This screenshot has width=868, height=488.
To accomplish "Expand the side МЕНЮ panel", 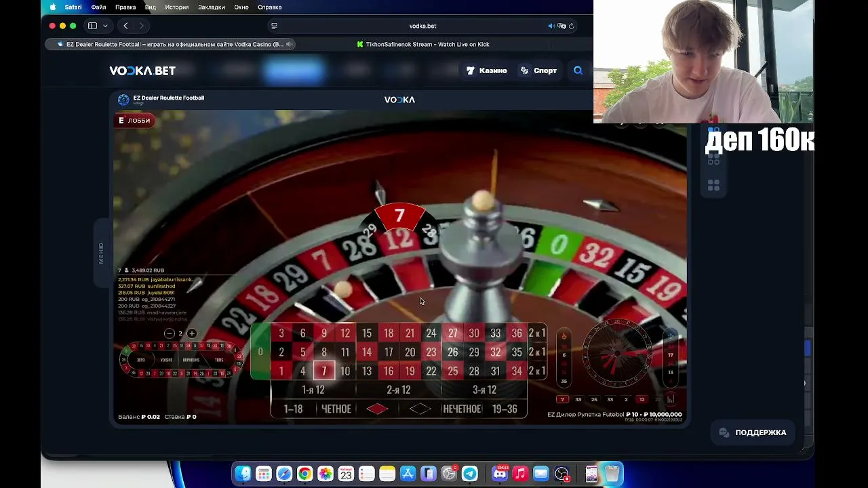I will click(101, 253).
